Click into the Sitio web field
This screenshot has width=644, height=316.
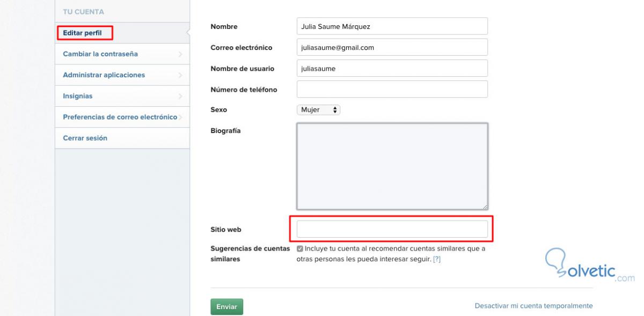392,229
